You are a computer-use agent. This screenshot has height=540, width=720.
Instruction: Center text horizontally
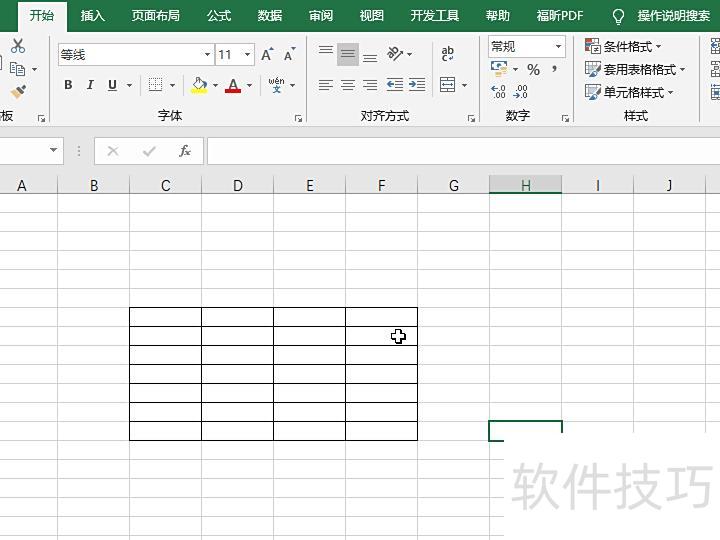click(x=348, y=85)
